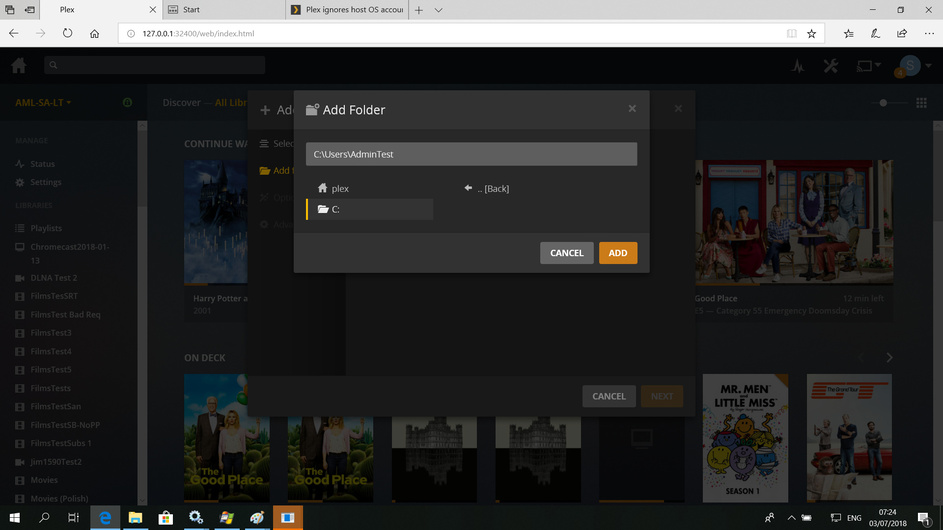Open FilmsTest4 library
943x530 pixels.
[x=51, y=351]
